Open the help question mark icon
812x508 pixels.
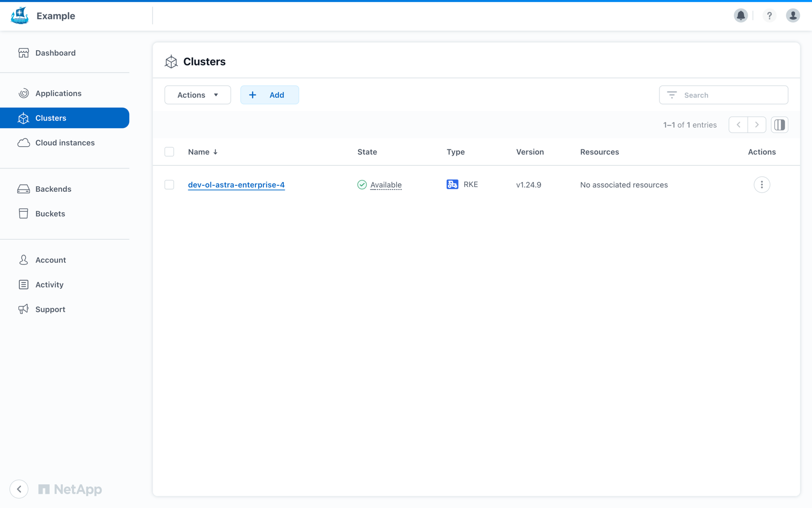(x=769, y=15)
